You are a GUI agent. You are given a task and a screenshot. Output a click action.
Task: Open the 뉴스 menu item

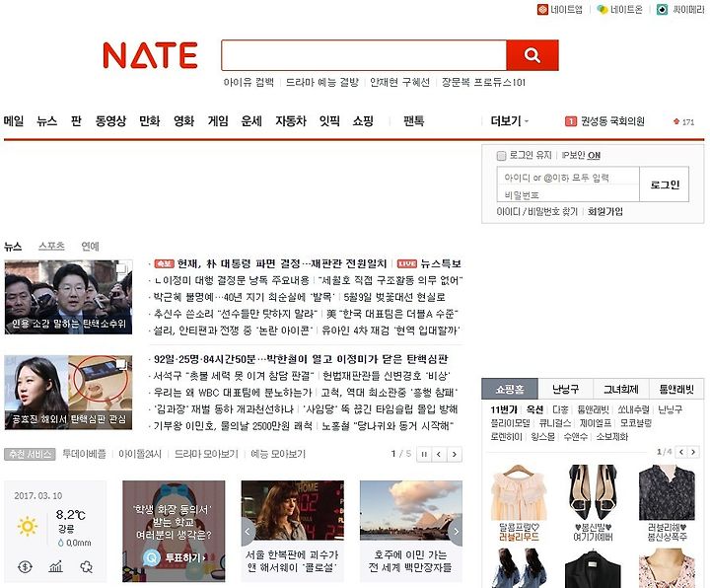pyautogui.click(x=47, y=121)
